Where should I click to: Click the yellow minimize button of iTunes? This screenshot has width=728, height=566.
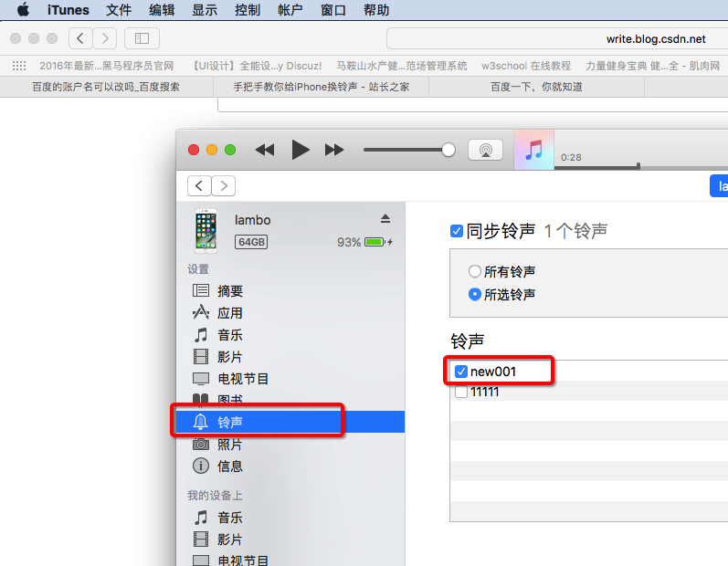pos(212,150)
